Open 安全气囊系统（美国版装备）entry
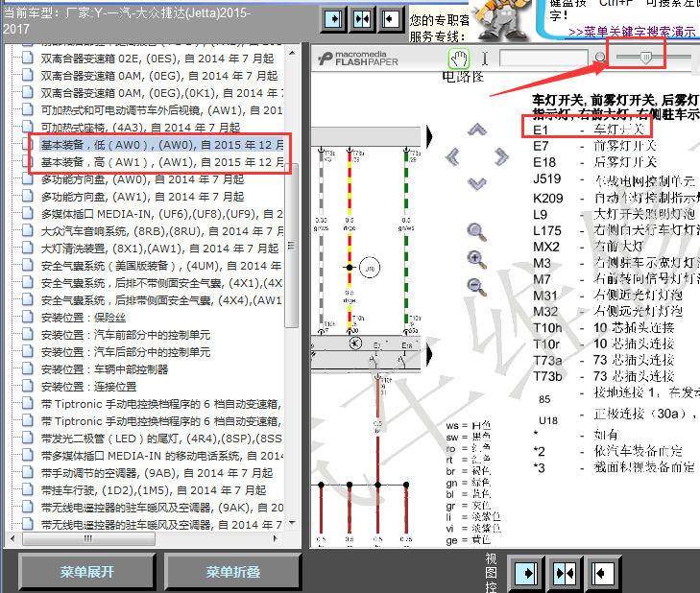Viewport: 700px width, 593px height. point(161,266)
